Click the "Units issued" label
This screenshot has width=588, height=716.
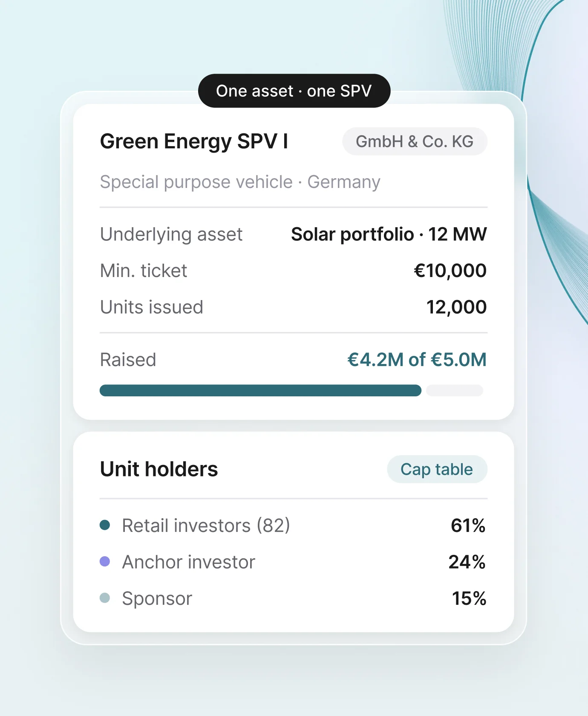tap(152, 307)
